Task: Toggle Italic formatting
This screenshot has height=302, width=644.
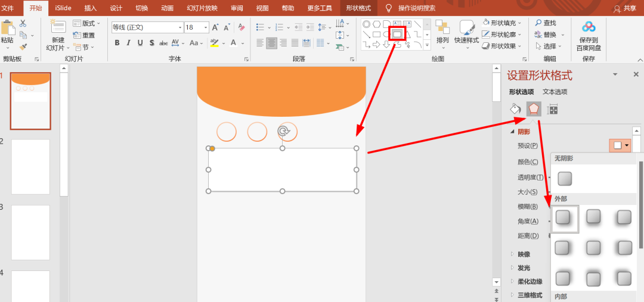Action: click(128, 43)
